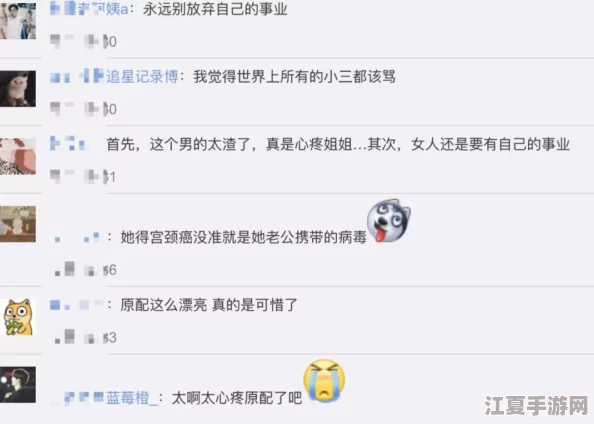
Task: Select the comment text 原配这么漂亮 真的是可惜了
Action: (209, 305)
